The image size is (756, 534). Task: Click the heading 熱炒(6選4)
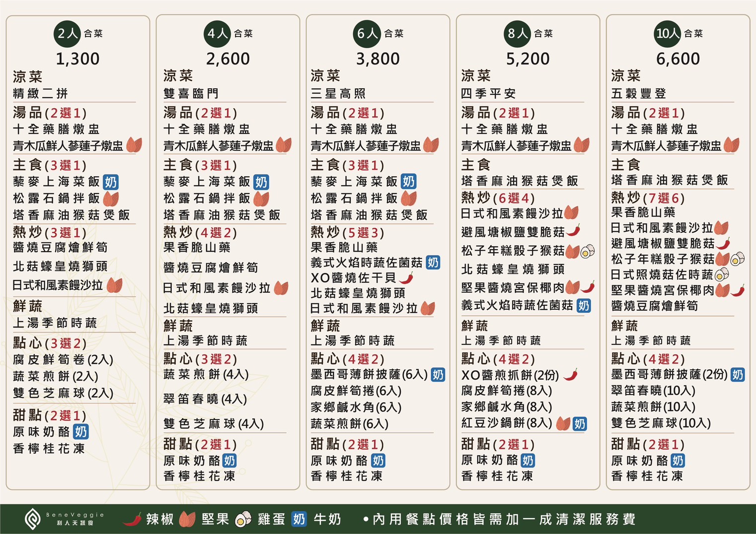click(498, 198)
